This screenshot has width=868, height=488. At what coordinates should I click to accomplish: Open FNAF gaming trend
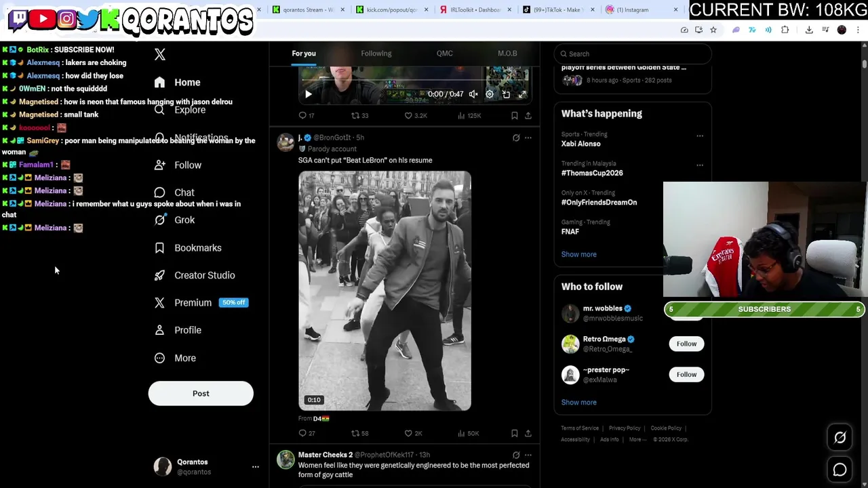tap(570, 231)
